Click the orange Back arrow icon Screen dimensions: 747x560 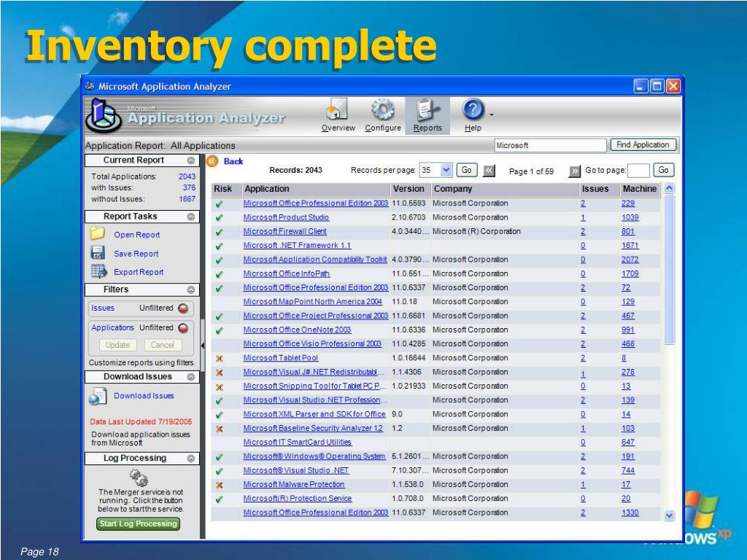tap(212, 161)
